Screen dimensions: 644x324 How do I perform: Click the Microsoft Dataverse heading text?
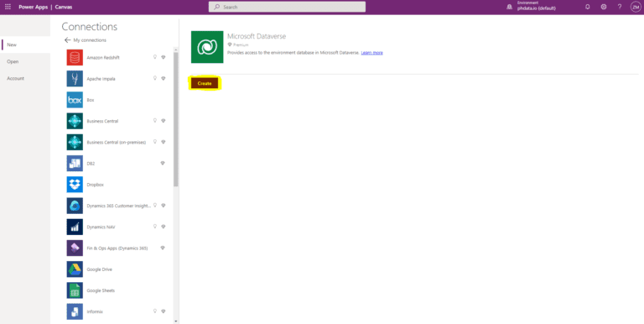point(257,36)
